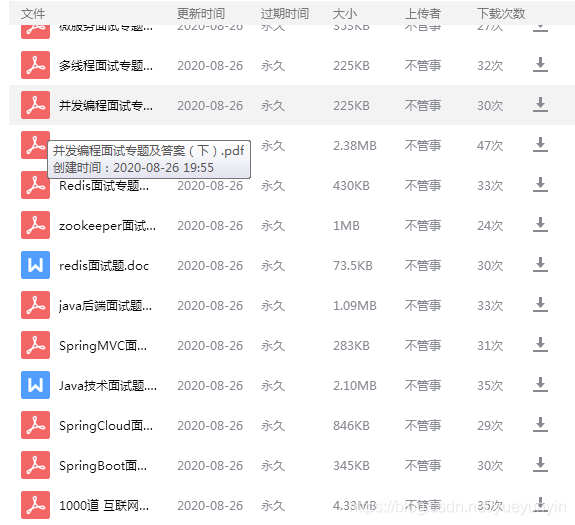Sort by 大小 column header
This screenshot has height=525, width=575.
point(345,14)
